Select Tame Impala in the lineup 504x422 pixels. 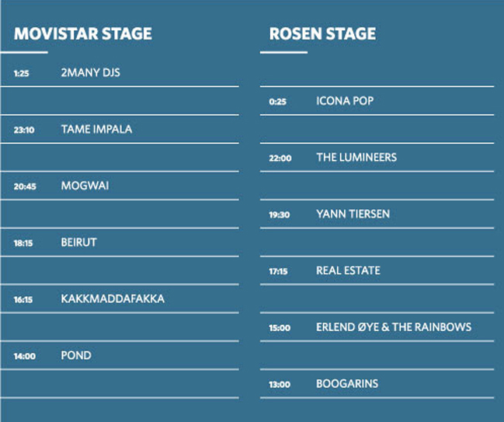click(x=96, y=129)
